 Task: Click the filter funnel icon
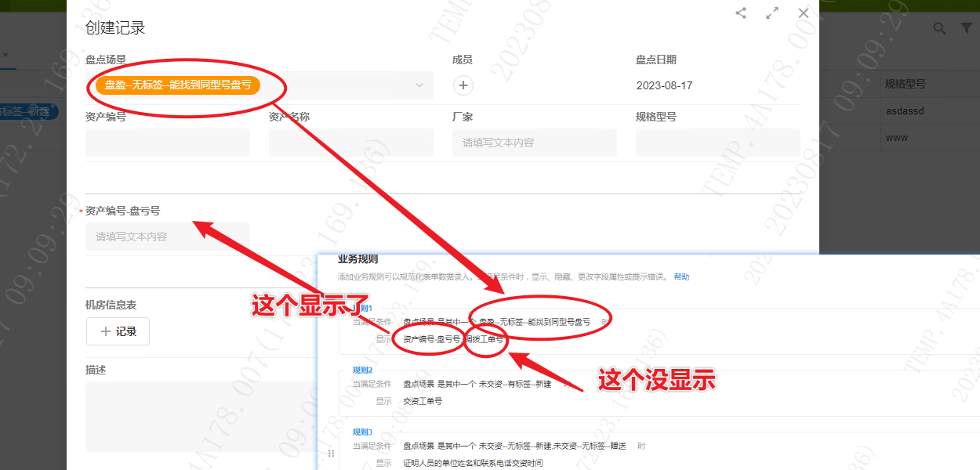coord(966,28)
